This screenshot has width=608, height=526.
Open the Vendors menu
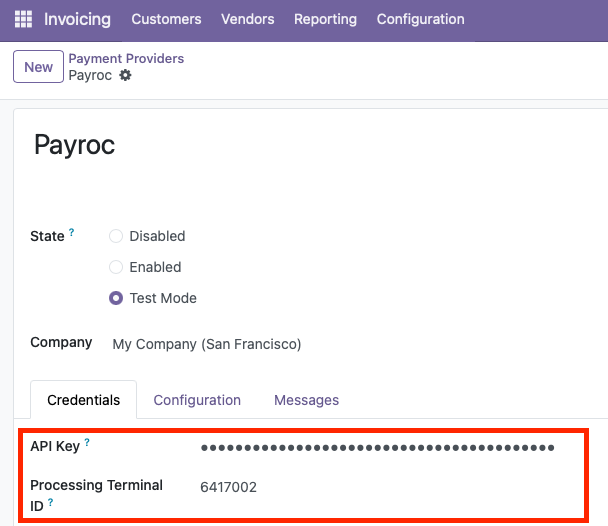[x=248, y=19]
